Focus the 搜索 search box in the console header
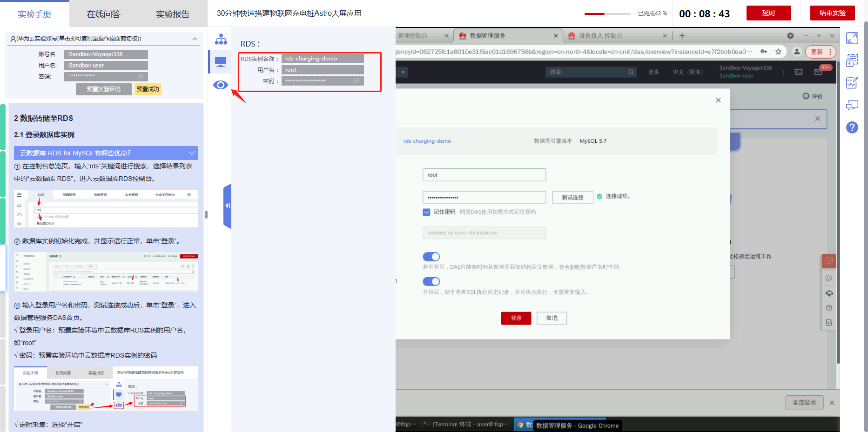868x432 pixels. pyautogui.click(x=591, y=72)
